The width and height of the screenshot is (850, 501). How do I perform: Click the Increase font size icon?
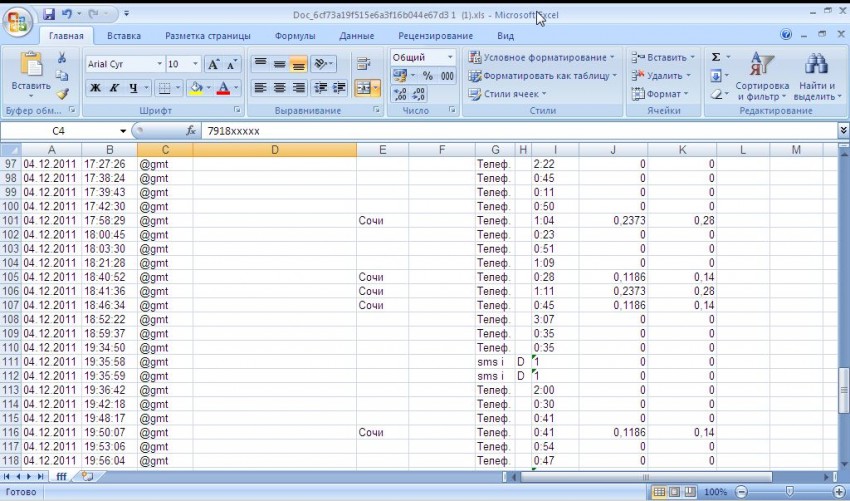(x=213, y=64)
